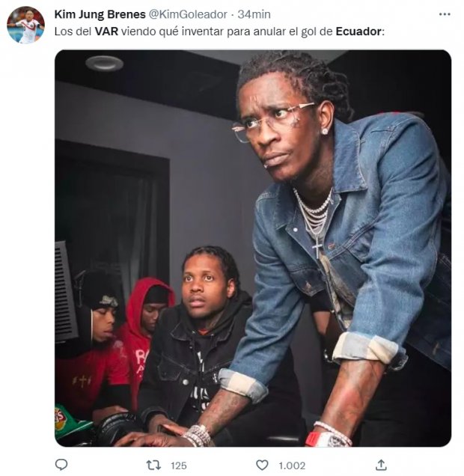Click the man in denim jacket in photo

tap(338, 242)
